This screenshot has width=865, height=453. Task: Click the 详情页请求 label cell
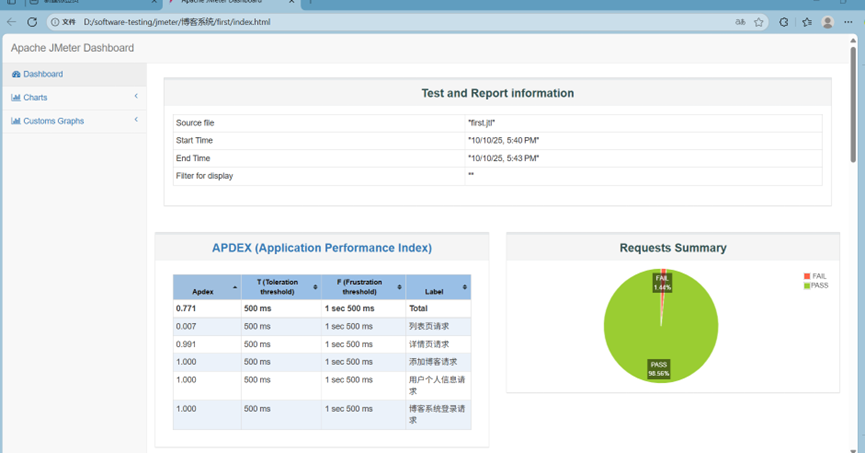click(x=438, y=344)
